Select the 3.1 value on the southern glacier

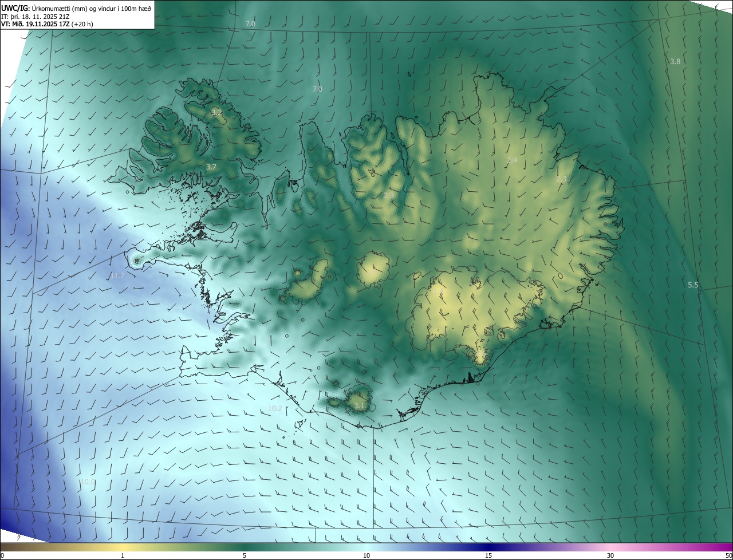[x=359, y=406]
